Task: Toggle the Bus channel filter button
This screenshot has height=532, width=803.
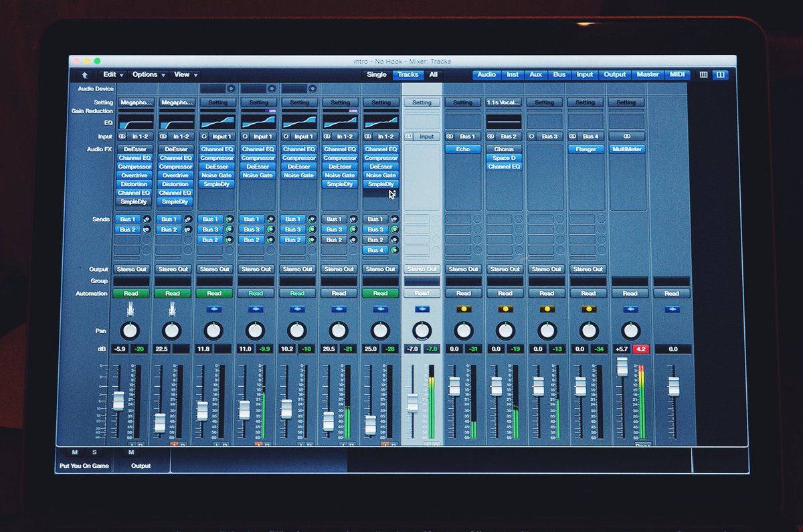Action: pyautogui.click(x=559, y=75)
